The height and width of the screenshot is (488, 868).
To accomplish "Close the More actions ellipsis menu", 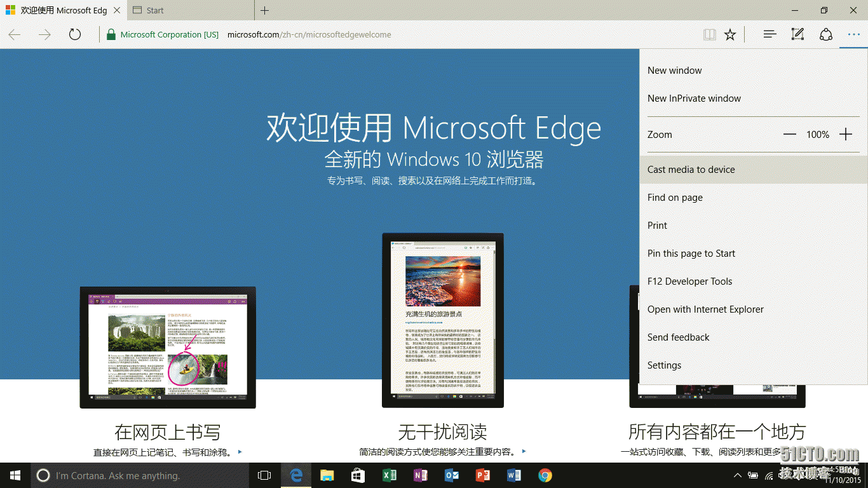I will (x=853, y=34).
